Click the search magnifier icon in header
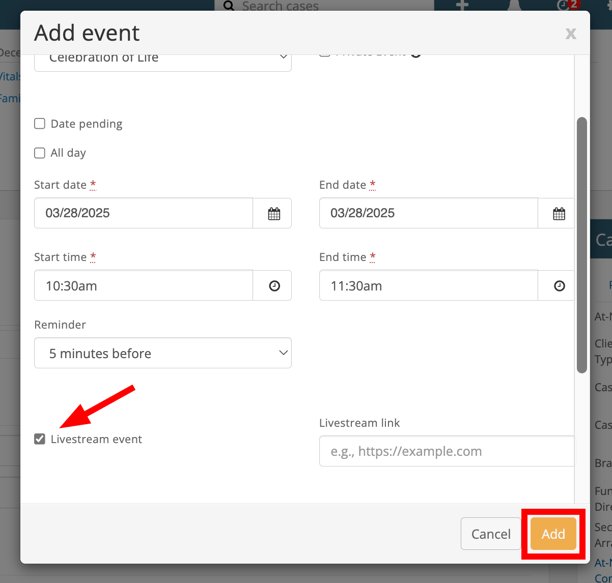 (229, 5)
